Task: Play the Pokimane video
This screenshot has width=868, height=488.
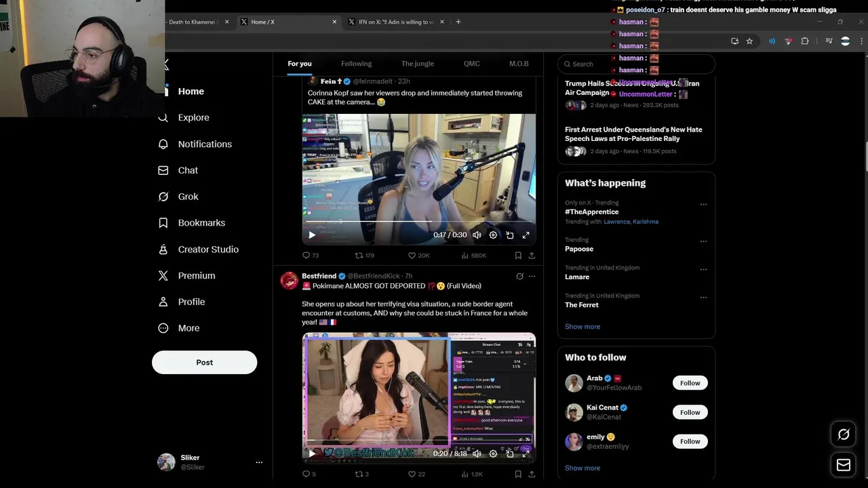Action: [312, 453]
